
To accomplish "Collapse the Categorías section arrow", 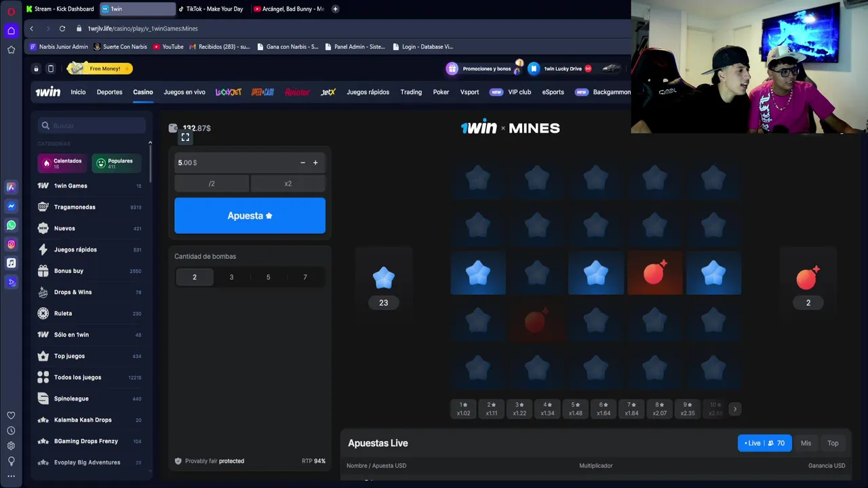I will click(150, 143).
